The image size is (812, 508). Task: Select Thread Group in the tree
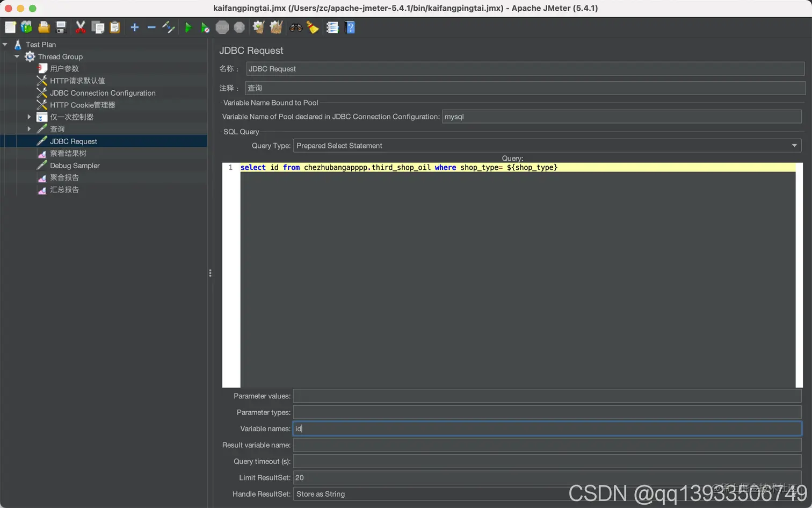pyautogui.click(x=60, y=56)
